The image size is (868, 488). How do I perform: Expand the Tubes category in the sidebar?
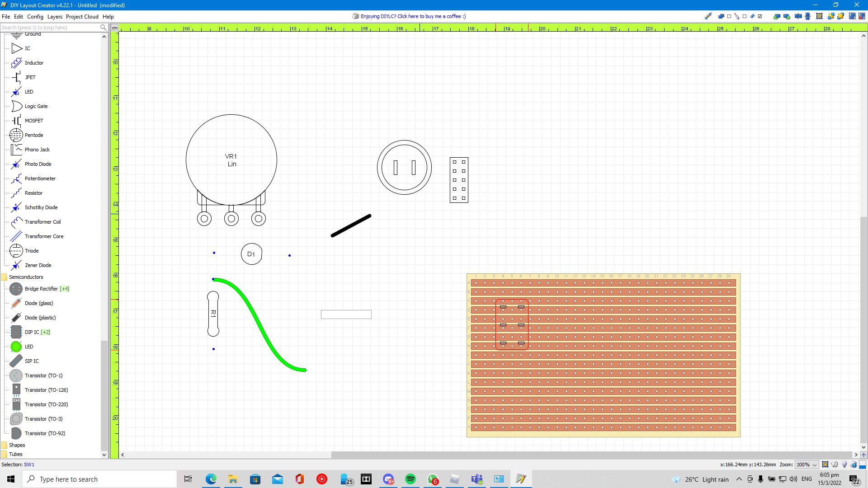point(15,454)
